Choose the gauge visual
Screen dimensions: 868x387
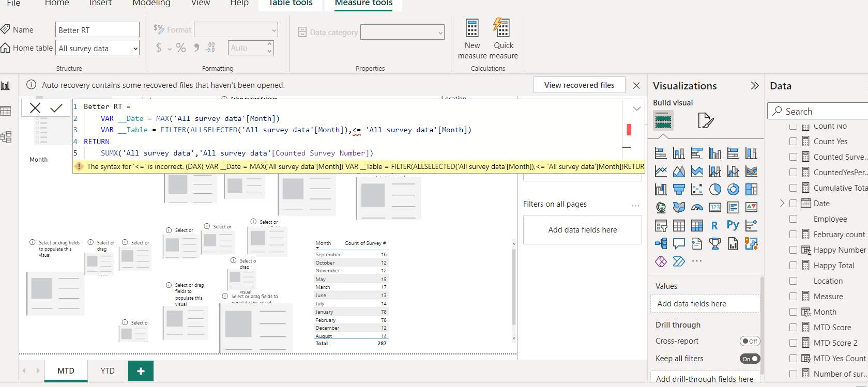(697, 207)
